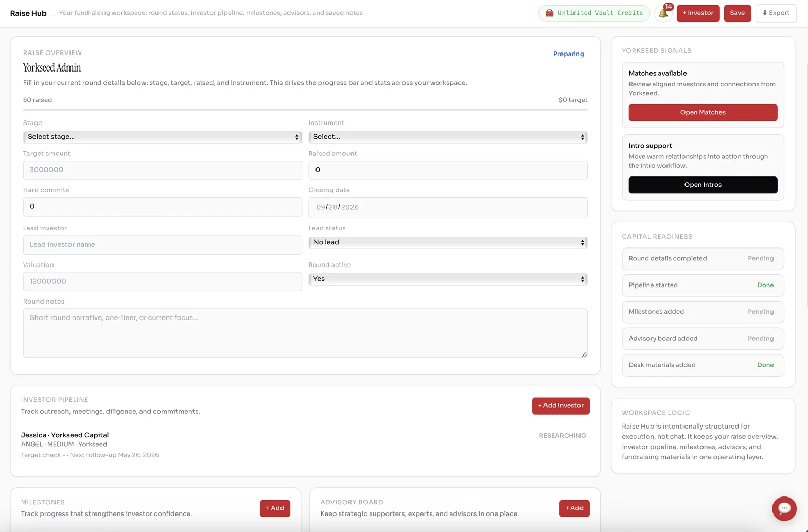Screen dimensions: 808x532
Task: Click the Yorkseed Admin heading
Action: [52, 68]
